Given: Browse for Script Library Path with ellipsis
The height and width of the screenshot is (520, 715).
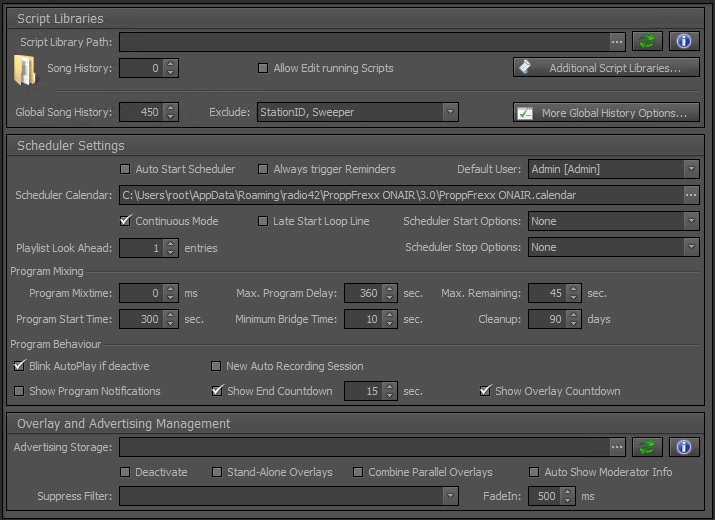Looking at the screenshot, I should coord(617,42).
